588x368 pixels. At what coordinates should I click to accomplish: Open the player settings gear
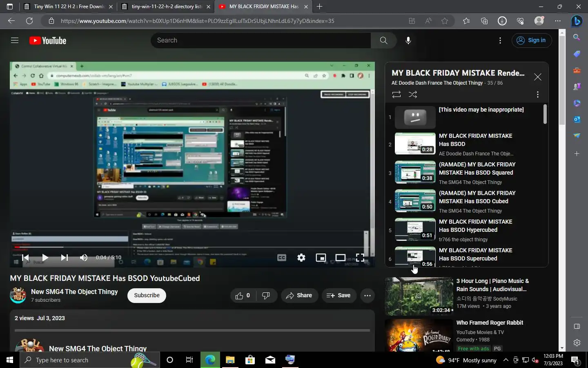(301, 258)
